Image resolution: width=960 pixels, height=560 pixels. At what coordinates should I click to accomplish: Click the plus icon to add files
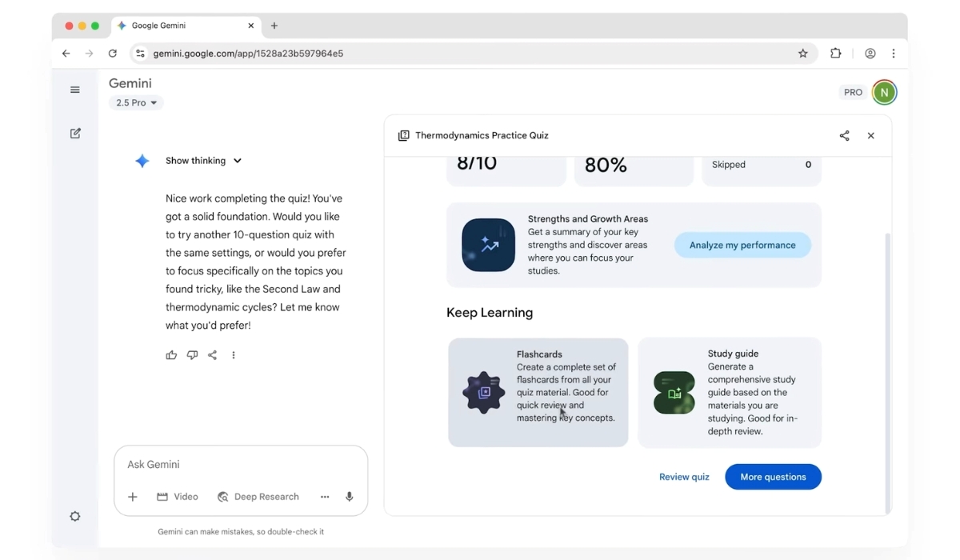[x=133, y=497]
